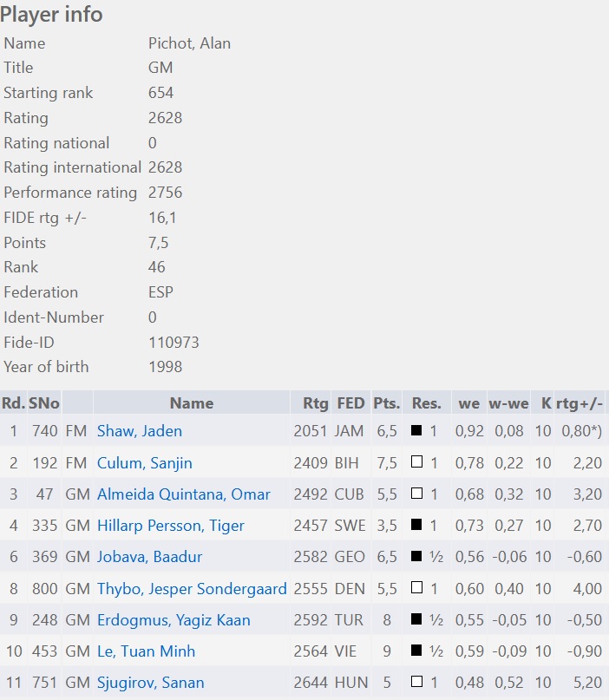
Task: Open Shaw, Jaden player link
Action: (x=140, y=431)
